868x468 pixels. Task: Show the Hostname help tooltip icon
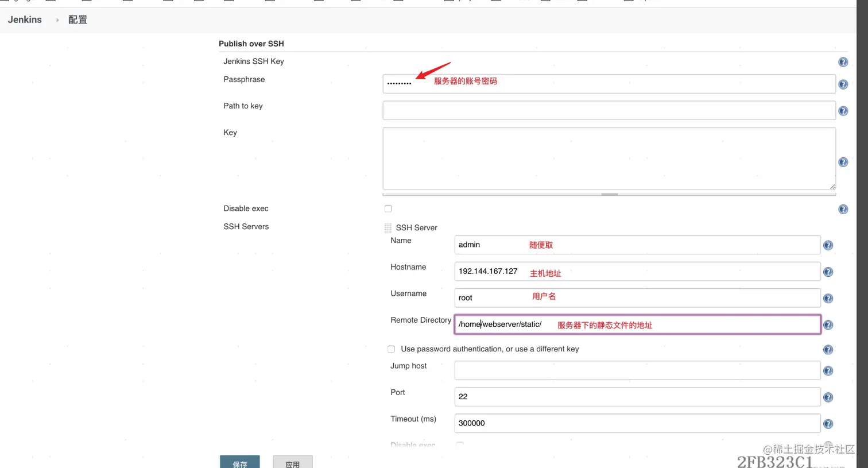pyautogui.click(x=828, y=272)
